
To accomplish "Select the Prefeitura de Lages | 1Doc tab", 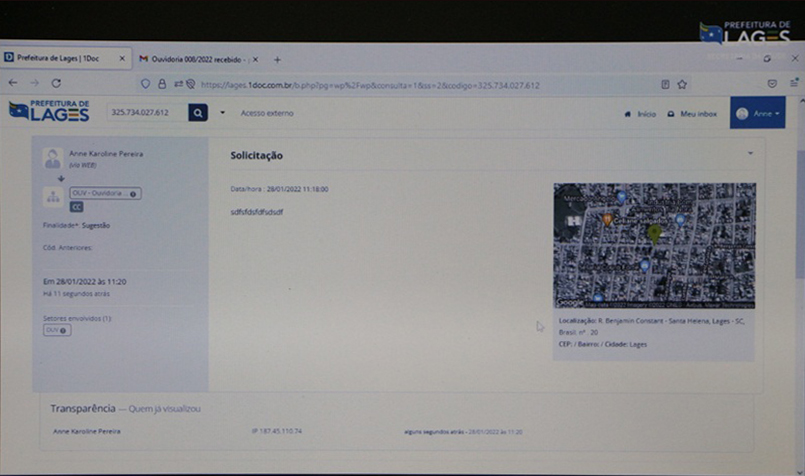I will [x=60, y=59].
